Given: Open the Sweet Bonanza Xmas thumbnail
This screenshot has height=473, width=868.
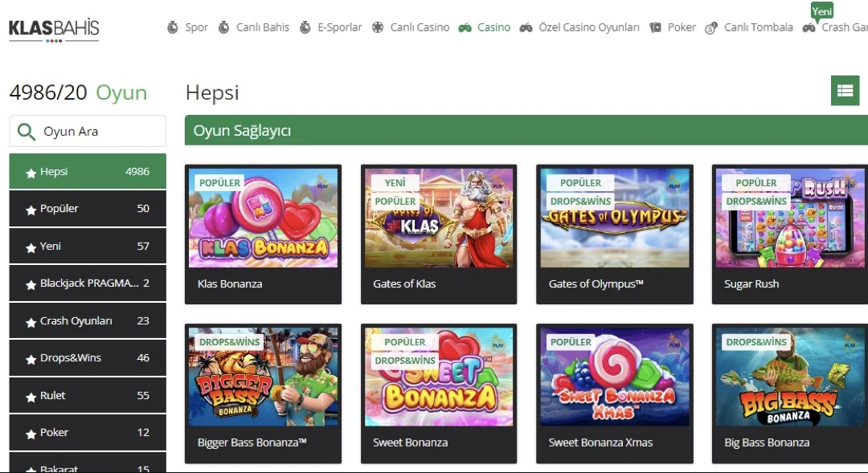Looking at the screenshot, I should (x=615, y=377).
